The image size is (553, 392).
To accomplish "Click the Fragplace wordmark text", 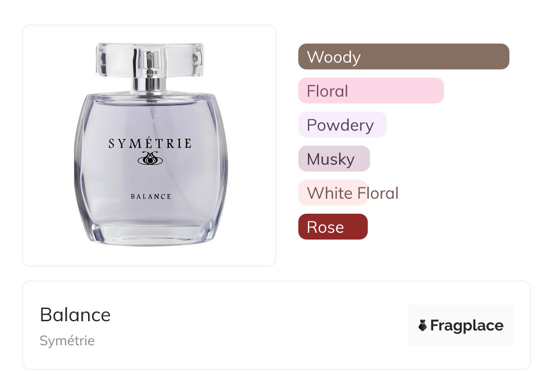I will [x=467, y=325].
